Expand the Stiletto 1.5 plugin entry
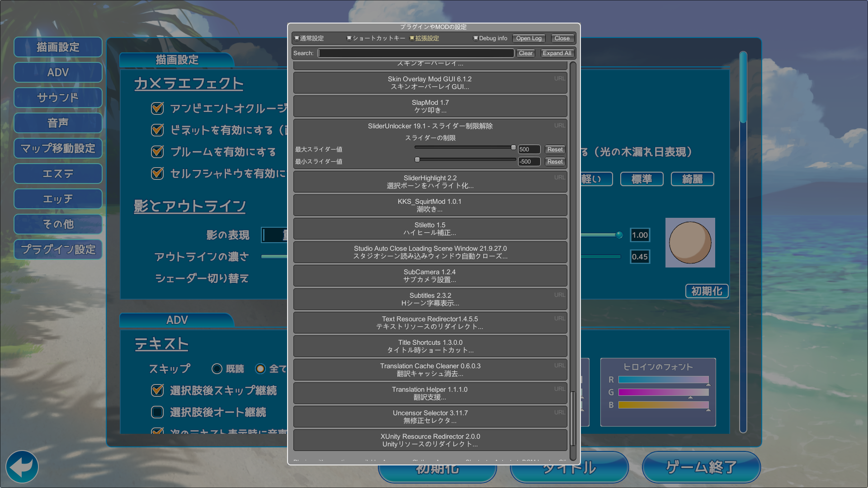This screenshot has width=868, height=488. click(429, 229)
